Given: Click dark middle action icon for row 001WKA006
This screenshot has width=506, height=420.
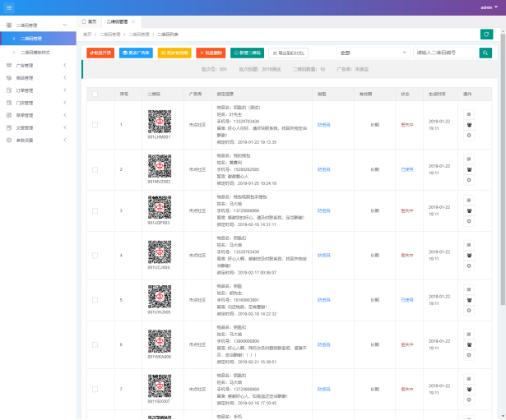Looking at the screenshot, I should [469, 344].
